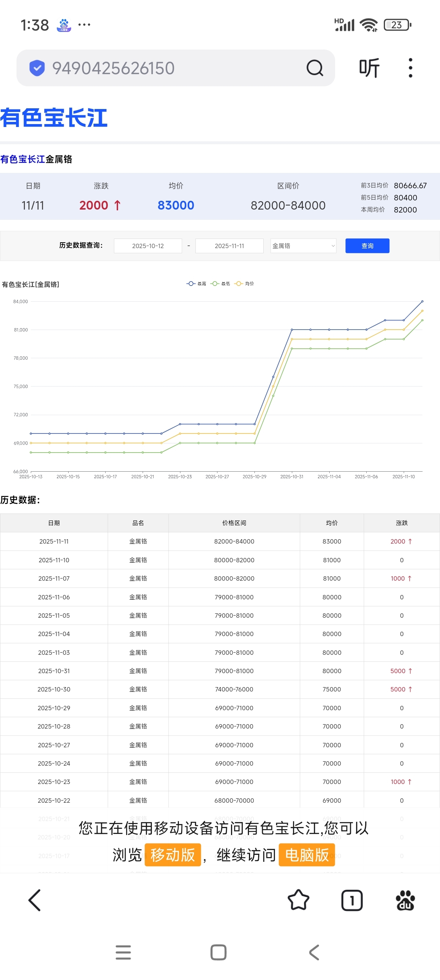Click the blue 查询 query button

[x=367, y=246]
